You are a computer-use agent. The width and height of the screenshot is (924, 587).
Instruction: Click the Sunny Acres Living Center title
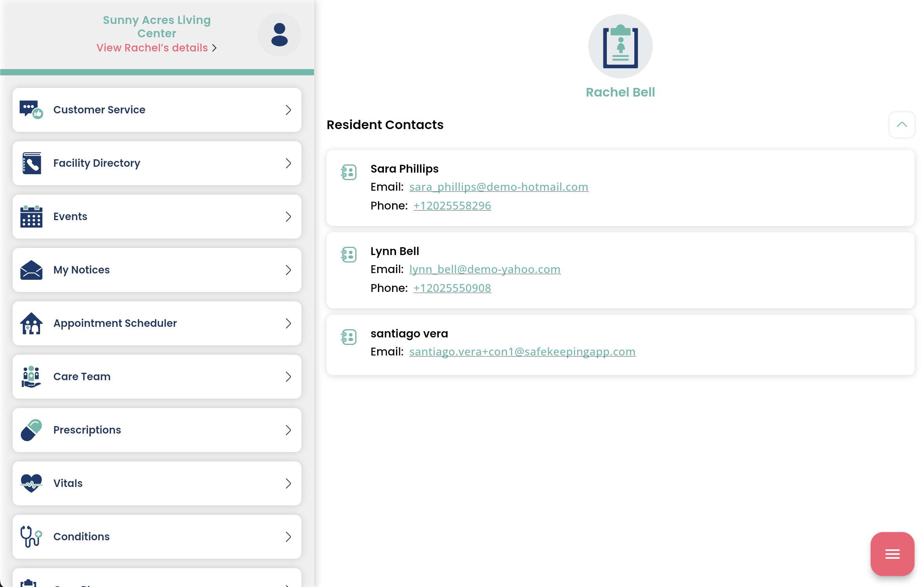157,27
